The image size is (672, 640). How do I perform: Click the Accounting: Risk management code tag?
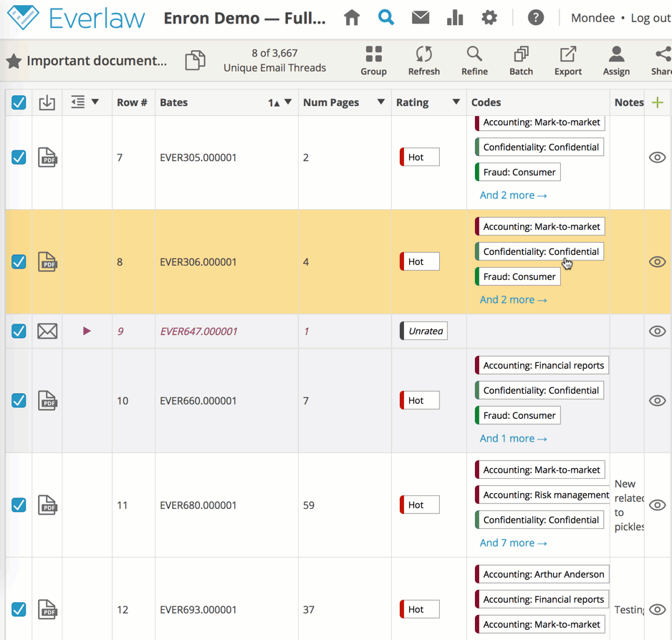pyautogui.click(x=542, y=495)
